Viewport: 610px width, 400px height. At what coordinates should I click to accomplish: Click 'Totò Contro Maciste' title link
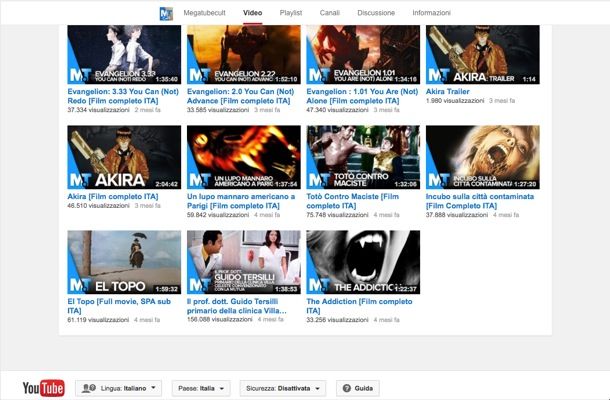point(352,201)
